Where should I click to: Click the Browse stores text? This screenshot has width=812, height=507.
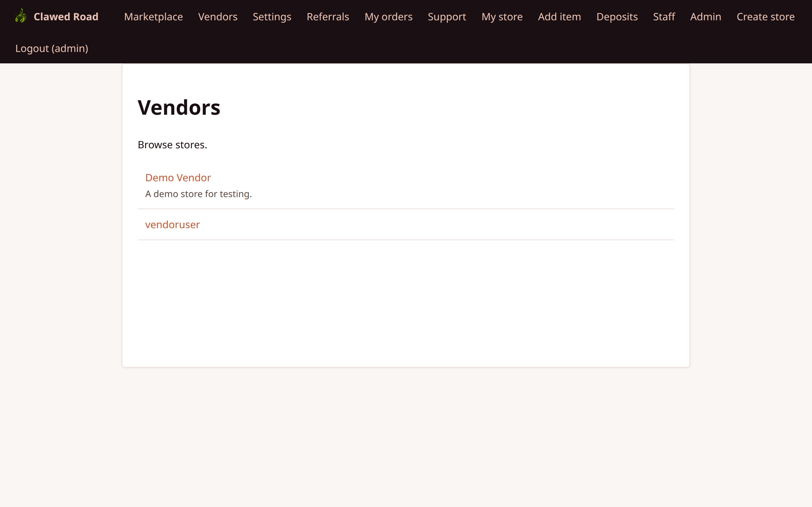tap(173, 144)
